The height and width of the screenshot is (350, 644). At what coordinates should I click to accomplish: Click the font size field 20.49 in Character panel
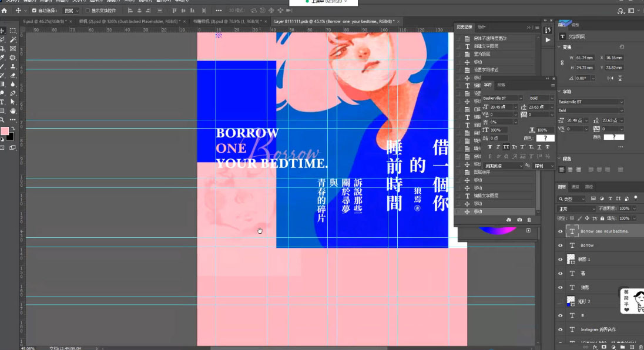coord(501,107)
